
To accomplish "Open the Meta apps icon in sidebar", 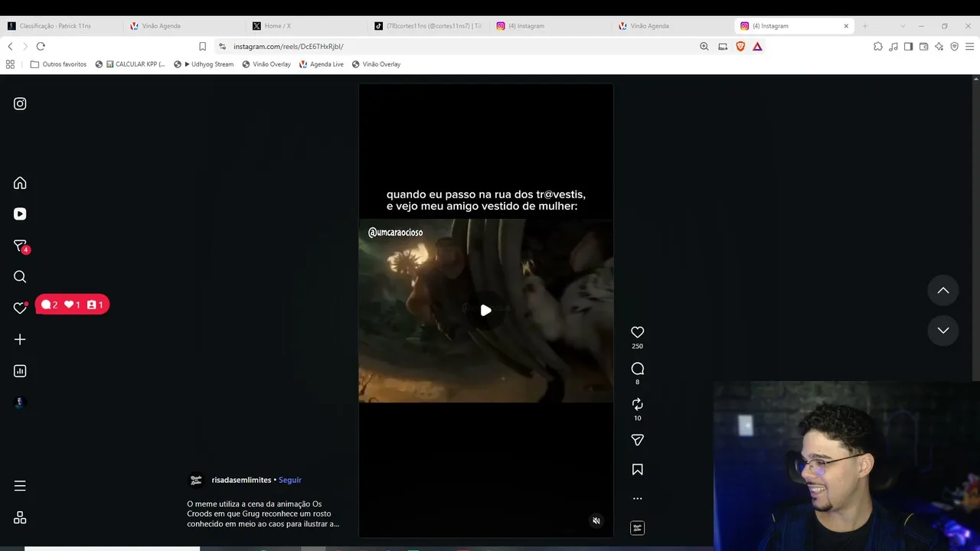I will pos(20,518).
